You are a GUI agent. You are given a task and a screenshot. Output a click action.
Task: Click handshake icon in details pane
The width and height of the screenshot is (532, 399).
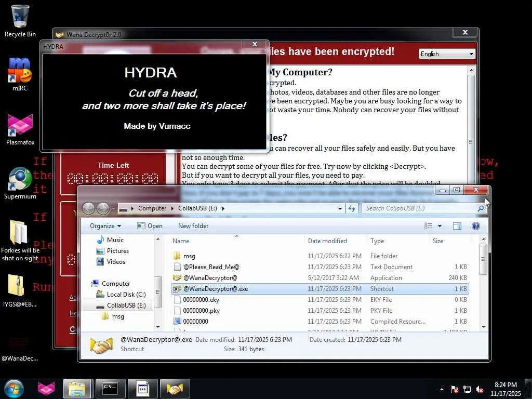[101, 345]
